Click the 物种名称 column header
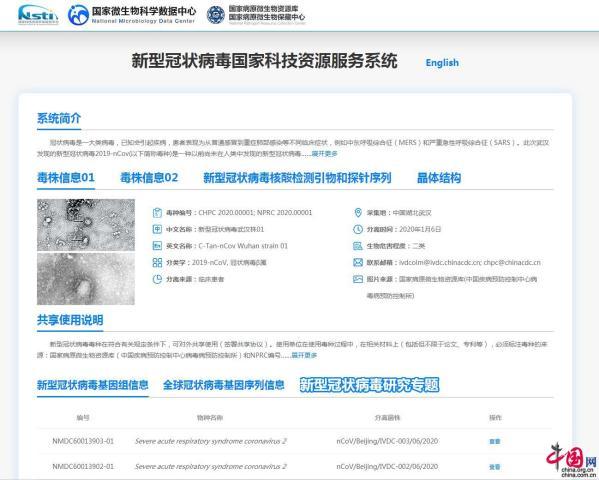 210,418
